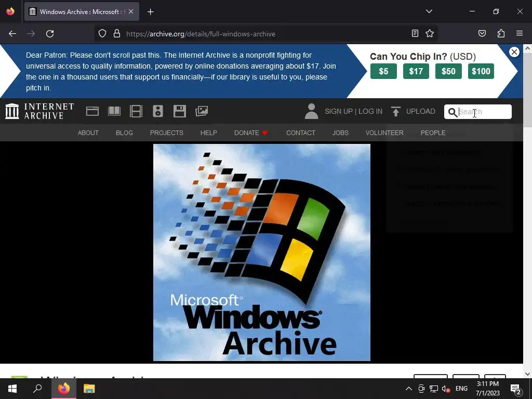Close the donation banner
The image size is (532, 399).
pos(514,52)
